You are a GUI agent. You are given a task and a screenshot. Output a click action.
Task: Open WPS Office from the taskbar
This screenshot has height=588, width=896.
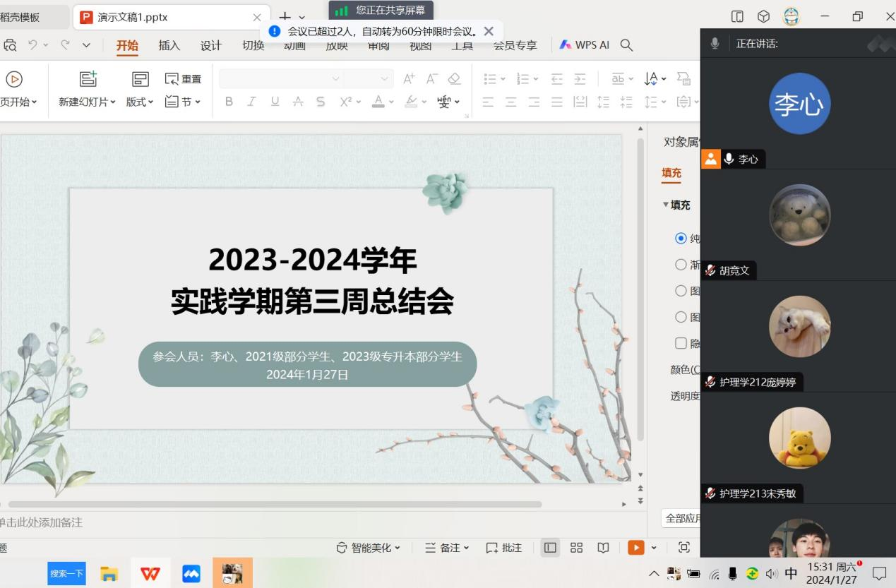click(150, 573)
